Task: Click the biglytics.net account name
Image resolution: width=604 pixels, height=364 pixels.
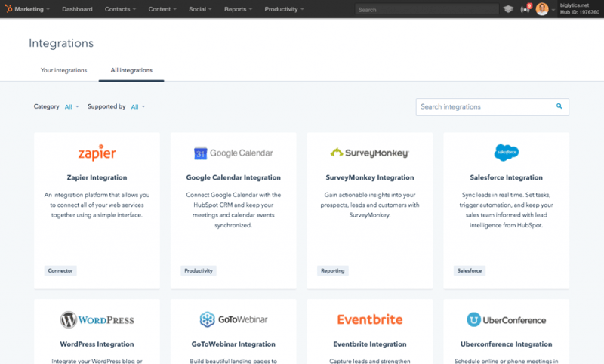Action: pyautogui.click(x=575, y=5)
